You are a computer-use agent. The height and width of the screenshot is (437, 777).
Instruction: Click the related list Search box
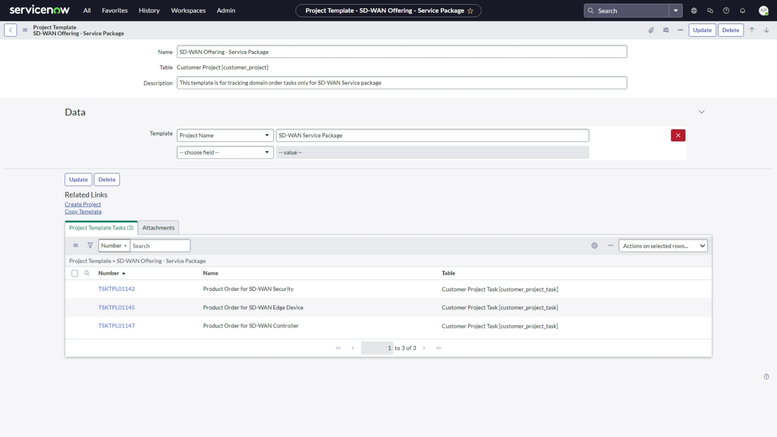coord(160,246)
